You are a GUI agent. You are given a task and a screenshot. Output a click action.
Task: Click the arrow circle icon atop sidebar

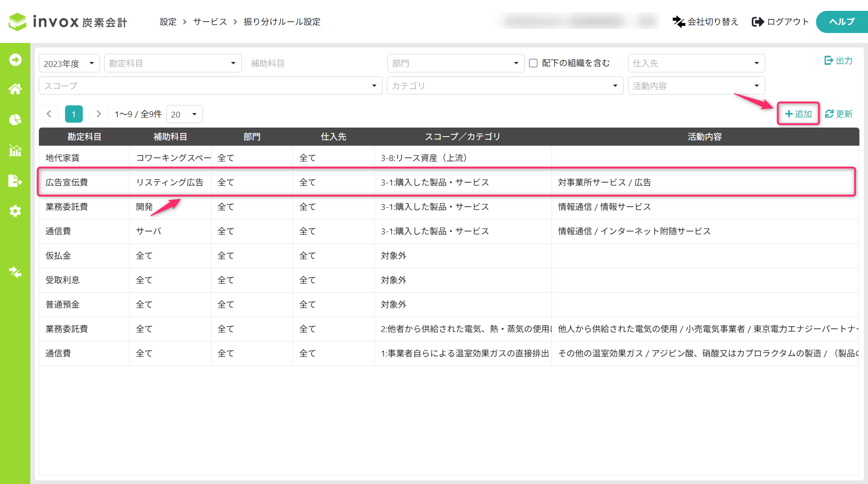pyautogui.click(x=15, y=60)
